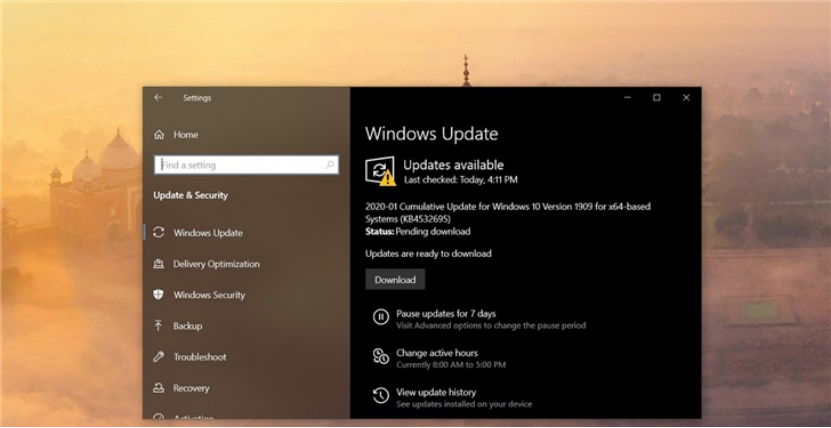This screenshot has width=831, height=428.
Task: Click the Delivery Optimization icon
Action: click(159, 264)
